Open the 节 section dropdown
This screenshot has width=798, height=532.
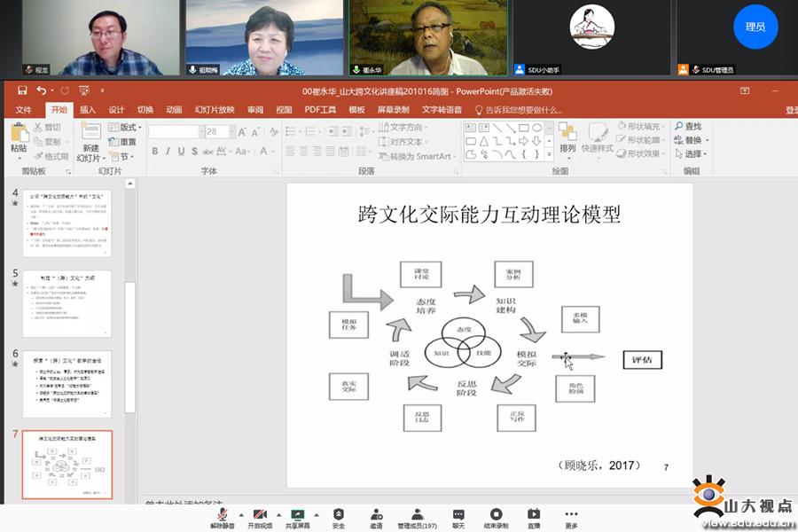tap(122, 157)
